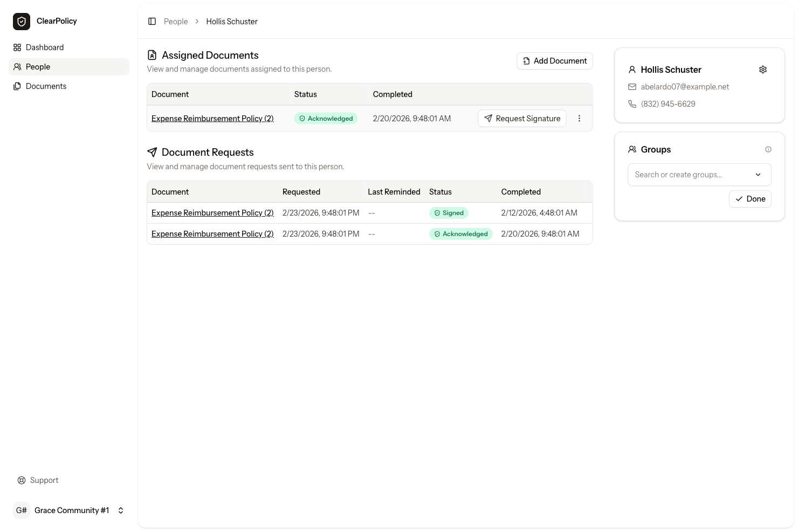798x532 pixels.
Task: Click the Done button in Groups panel
Action: coord(750,198)
